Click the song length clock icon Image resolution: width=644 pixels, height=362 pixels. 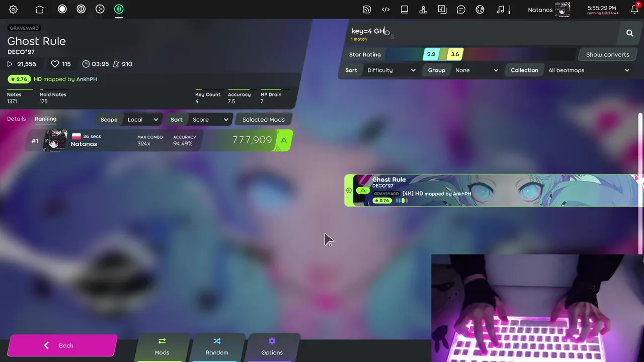[86, 64]
